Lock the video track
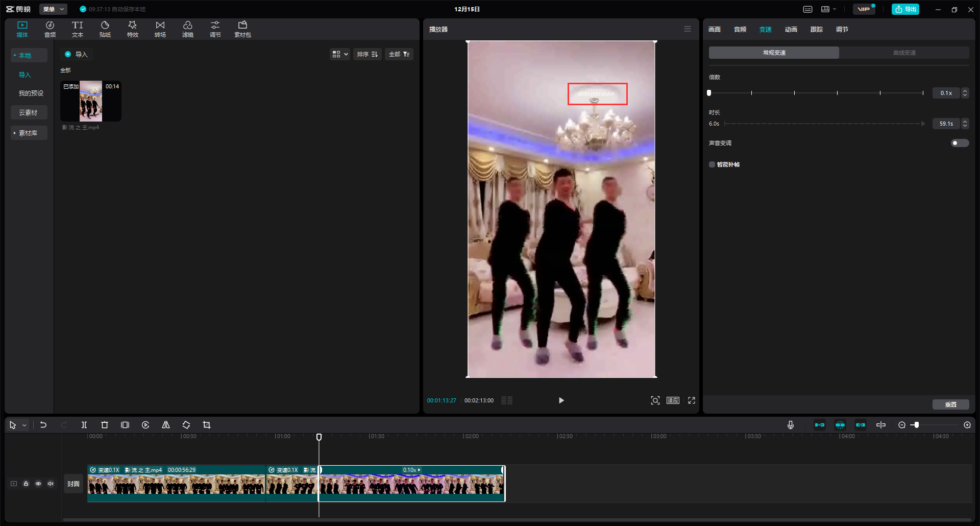This screenshot has width=980, height=526. coord(26,484)
